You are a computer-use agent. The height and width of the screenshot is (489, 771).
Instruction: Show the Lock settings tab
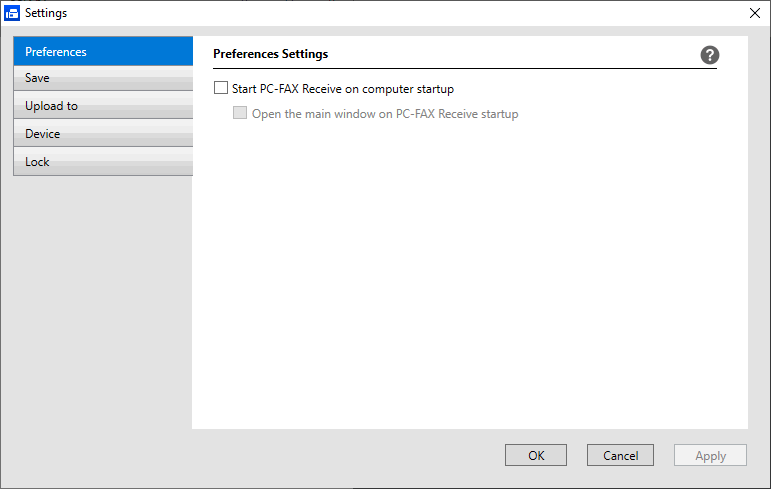103,162
